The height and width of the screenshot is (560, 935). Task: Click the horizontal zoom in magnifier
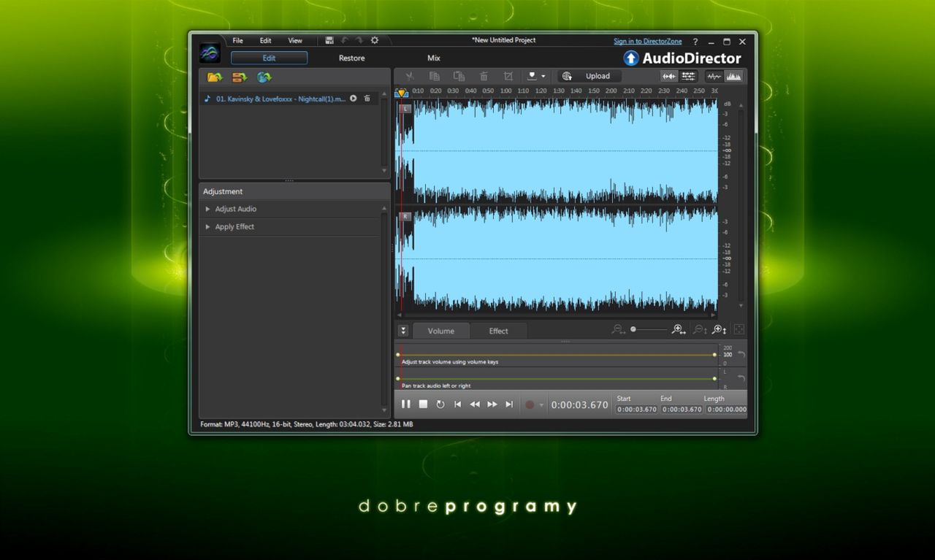(679, 330)
